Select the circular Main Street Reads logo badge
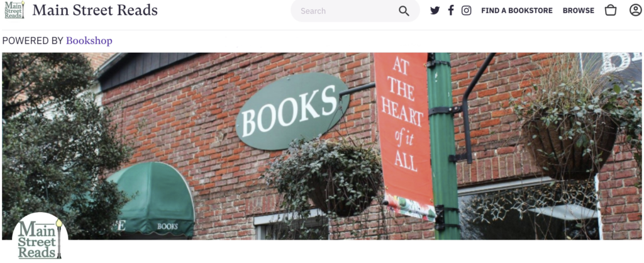The height and width of the screenshot is (263, 644). [x=40, y=237]
